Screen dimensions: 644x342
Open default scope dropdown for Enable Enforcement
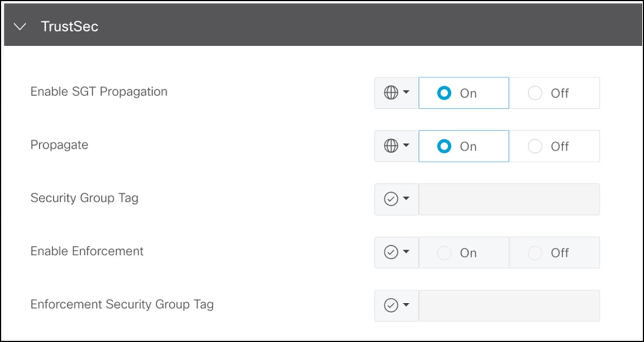(396, 253)
